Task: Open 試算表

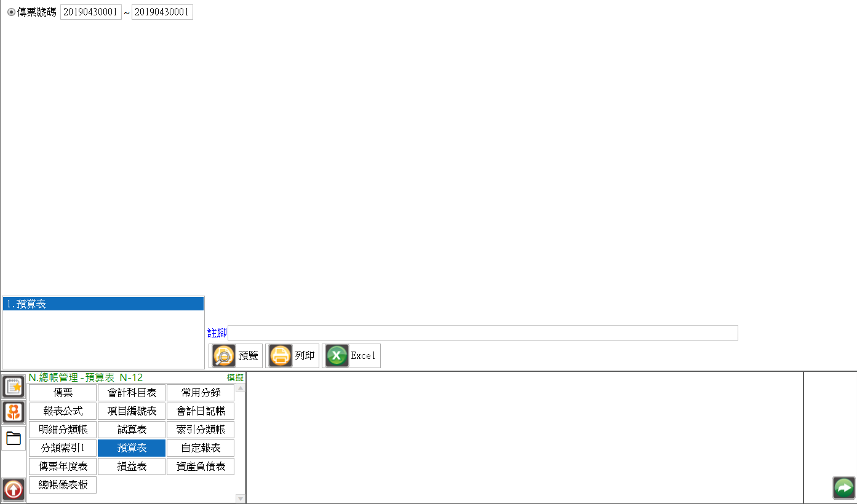Action: 132,430
